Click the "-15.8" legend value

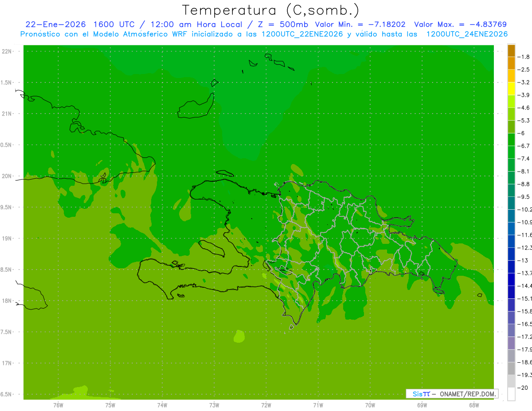(x=524, y=311)
